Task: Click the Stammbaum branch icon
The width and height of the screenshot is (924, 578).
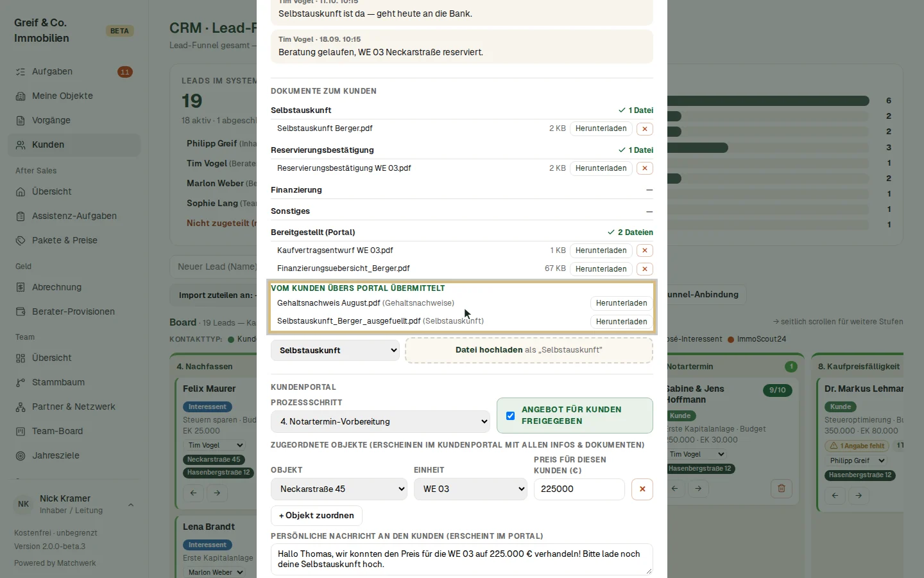Action: pos(21,383)
